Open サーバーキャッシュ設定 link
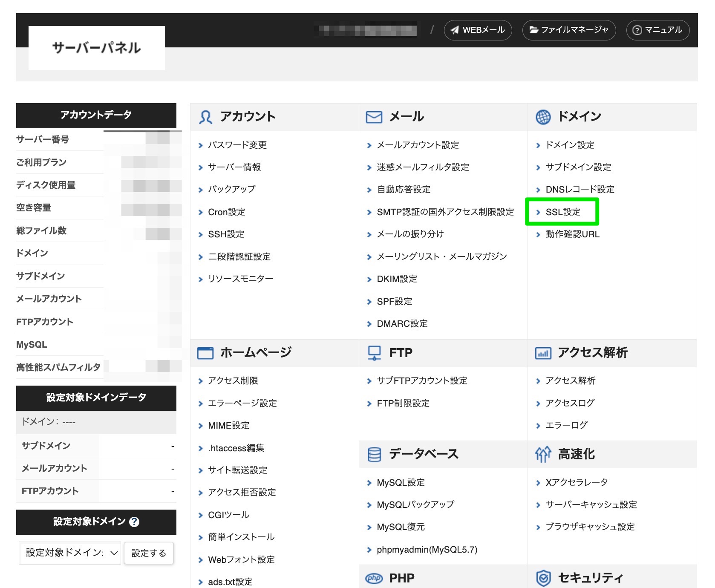Image resolution: width=715 pixels, height=588 pixels. [591, 504]
